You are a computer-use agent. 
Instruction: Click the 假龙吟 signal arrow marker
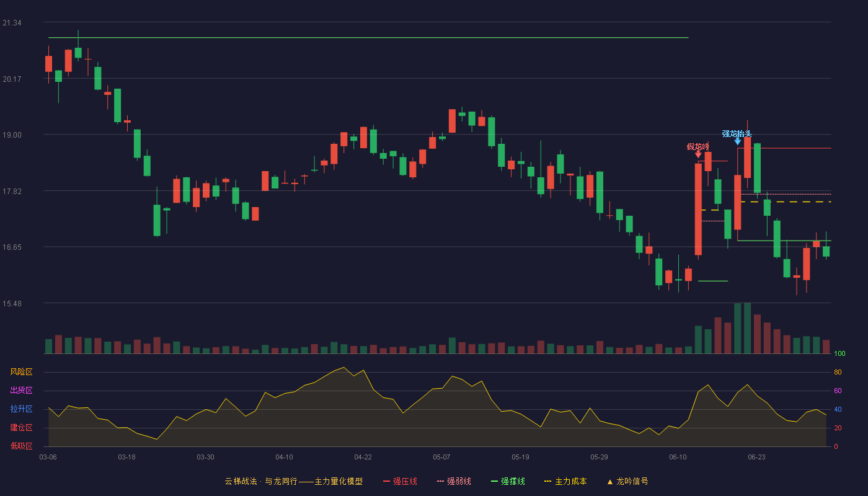698,155
